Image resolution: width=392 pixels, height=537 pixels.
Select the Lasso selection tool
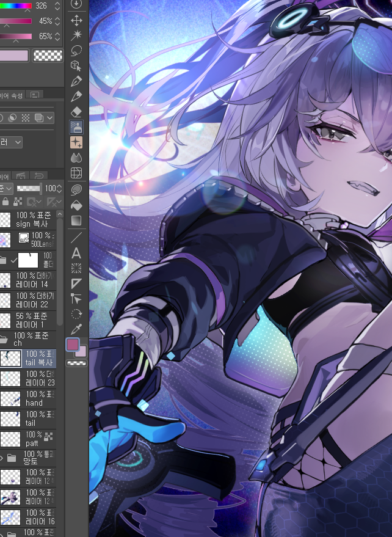76,50
